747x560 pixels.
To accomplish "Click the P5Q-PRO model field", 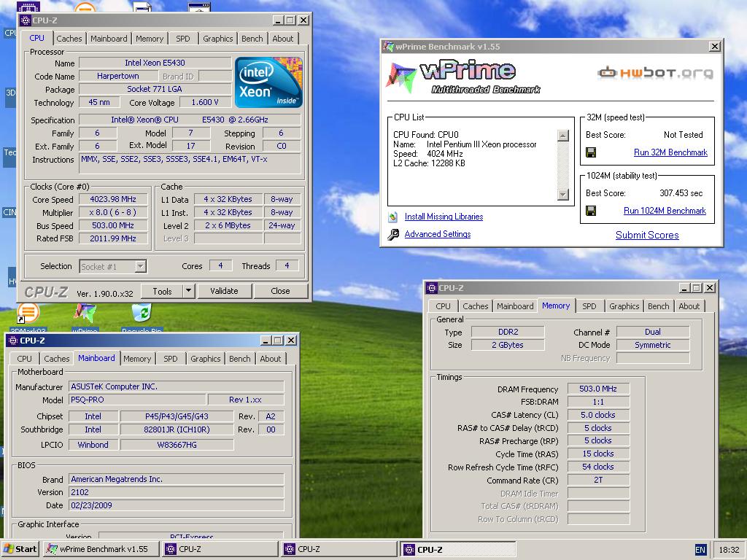I will pyautogui.click(x=138, y=400).
